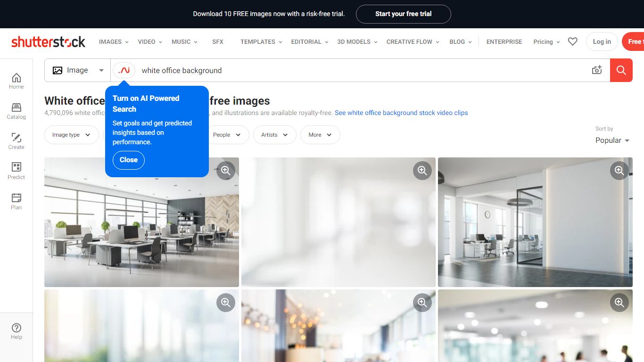Open the blurred window thumbnail in second row
The height and width of the screenshot is (362, 644).
point(141,326)
